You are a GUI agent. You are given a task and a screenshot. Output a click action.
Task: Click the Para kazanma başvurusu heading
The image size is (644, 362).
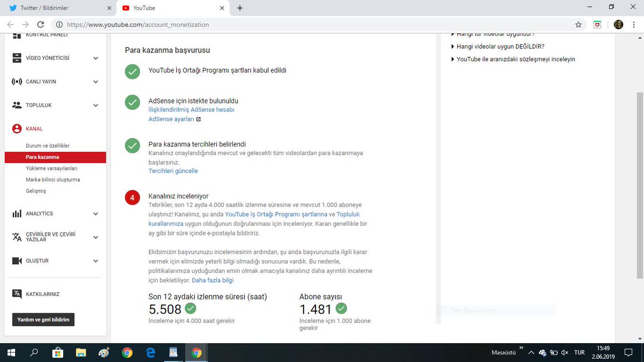(167, 50)
